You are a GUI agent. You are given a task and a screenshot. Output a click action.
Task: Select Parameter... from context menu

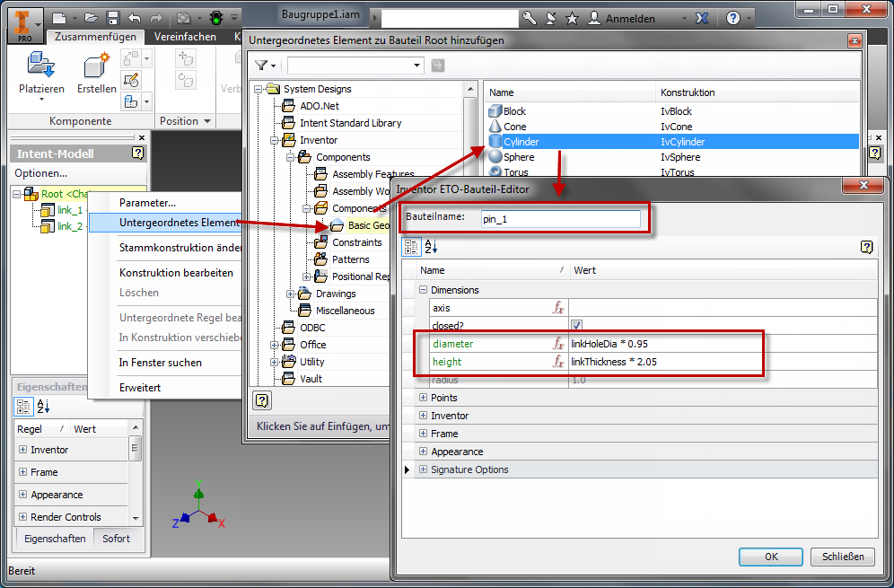148,203
